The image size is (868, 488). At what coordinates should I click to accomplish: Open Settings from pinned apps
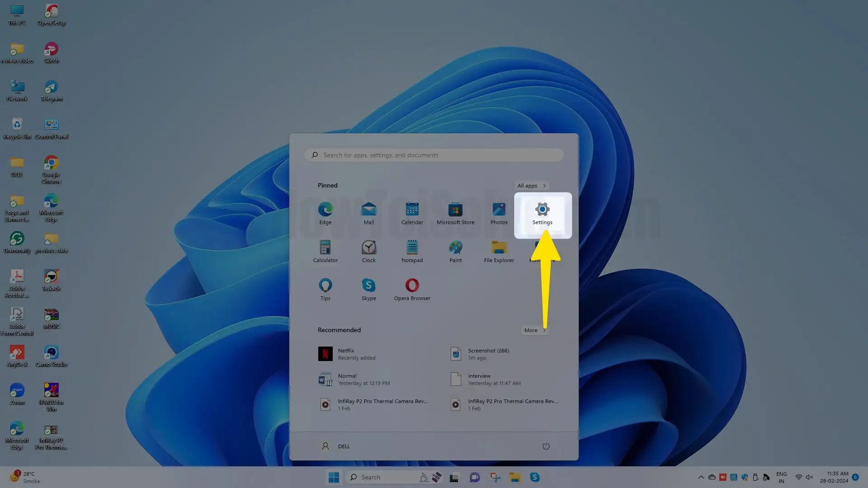(x=542, y=213)
